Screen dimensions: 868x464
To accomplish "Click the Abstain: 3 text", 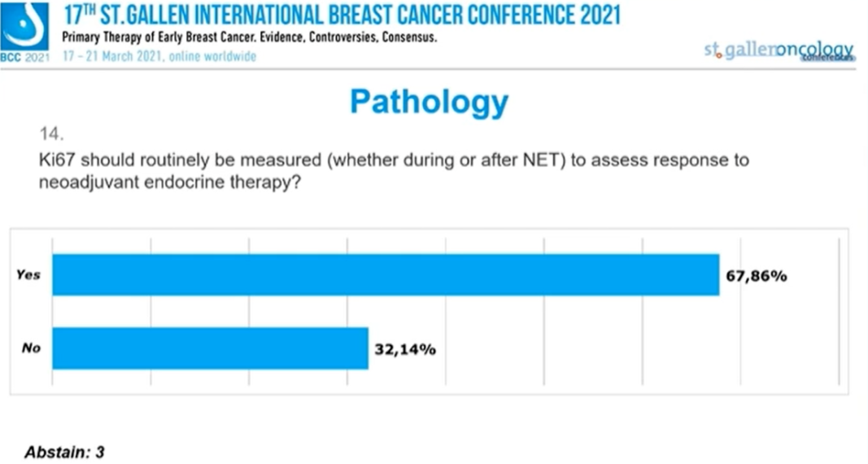I will pos(64,451).
